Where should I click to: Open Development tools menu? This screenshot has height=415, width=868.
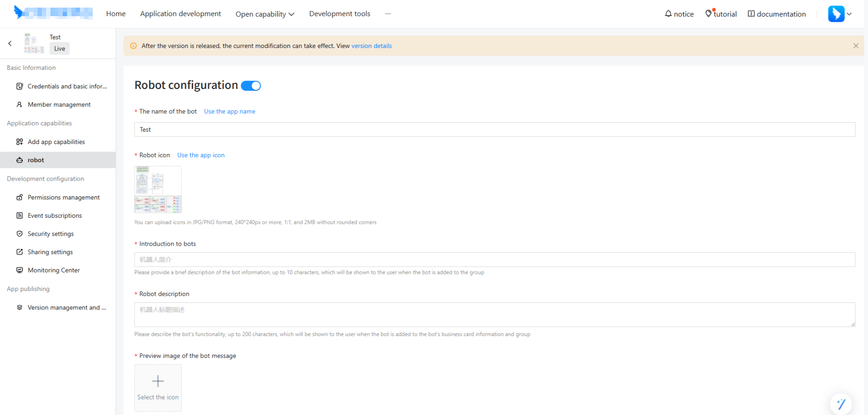(x=340, y=14)
